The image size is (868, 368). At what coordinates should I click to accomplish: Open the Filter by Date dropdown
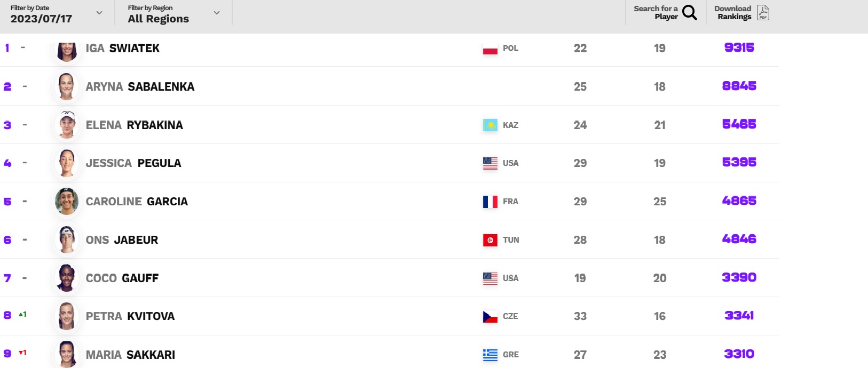tap(56, 14)
